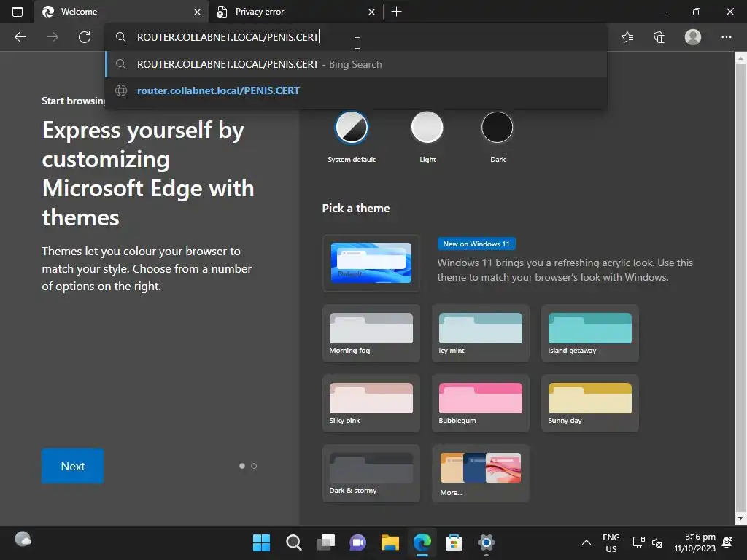Switch to the Welcome tab

pyautogui.click(x=122, y=12)
